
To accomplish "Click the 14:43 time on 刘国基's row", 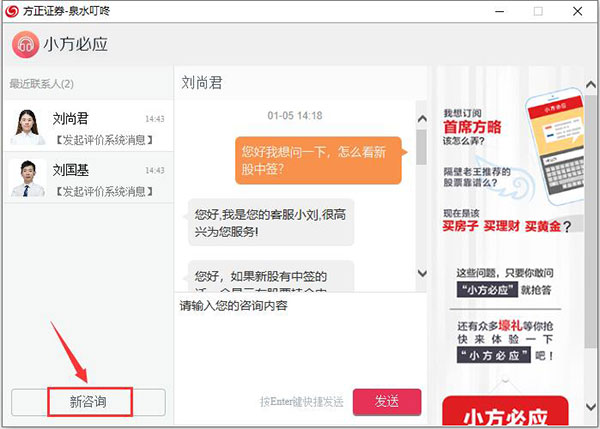I will pos(155,170).
